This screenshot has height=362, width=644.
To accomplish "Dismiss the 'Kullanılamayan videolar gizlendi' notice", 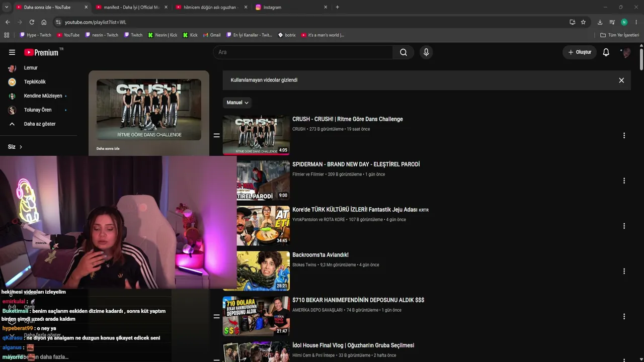I will coord(621,80).
